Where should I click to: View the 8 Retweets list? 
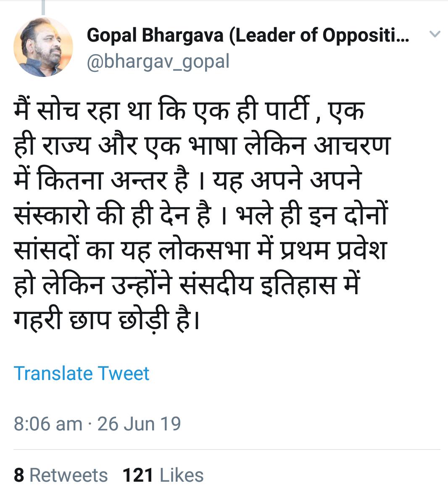pos(61,475)
